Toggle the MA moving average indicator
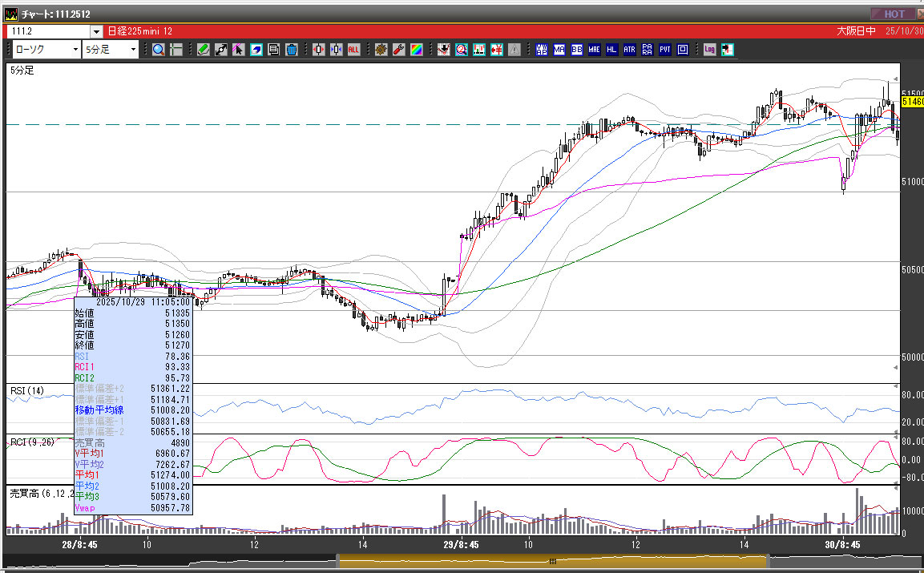 (x=559, y=50)
